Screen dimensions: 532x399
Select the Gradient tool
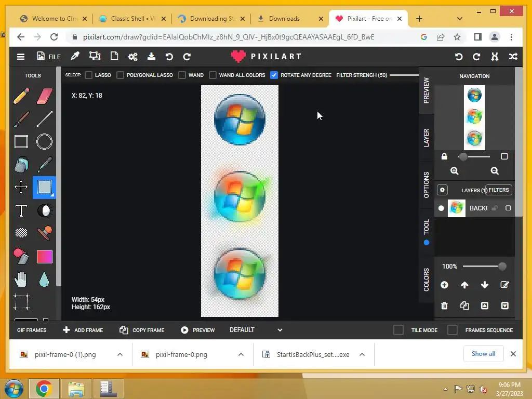pyautogui.click(x=45, y=257)
